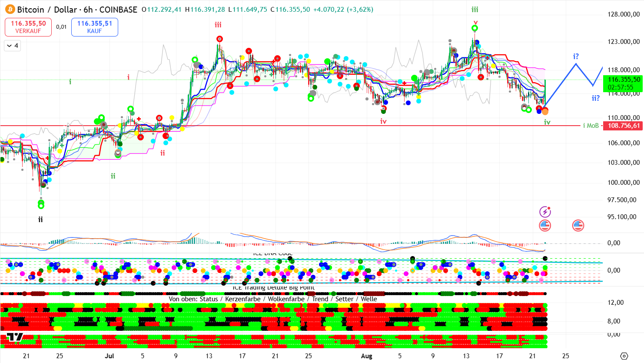This screenshot has width=644, height=363.
Task: Select the i MoB line label
Action: pos(591,126)
